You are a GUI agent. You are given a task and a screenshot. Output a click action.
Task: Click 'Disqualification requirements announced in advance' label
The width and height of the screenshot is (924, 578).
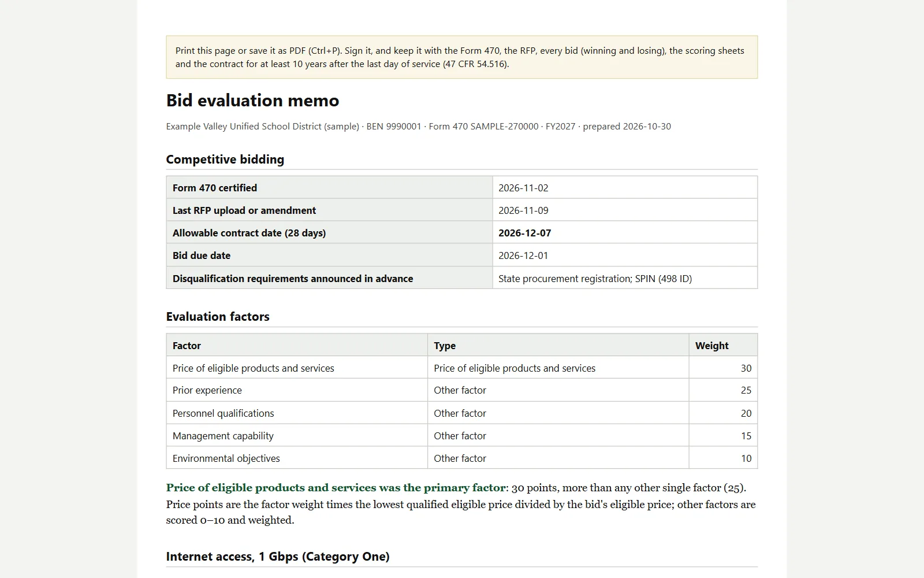point(293,279)
